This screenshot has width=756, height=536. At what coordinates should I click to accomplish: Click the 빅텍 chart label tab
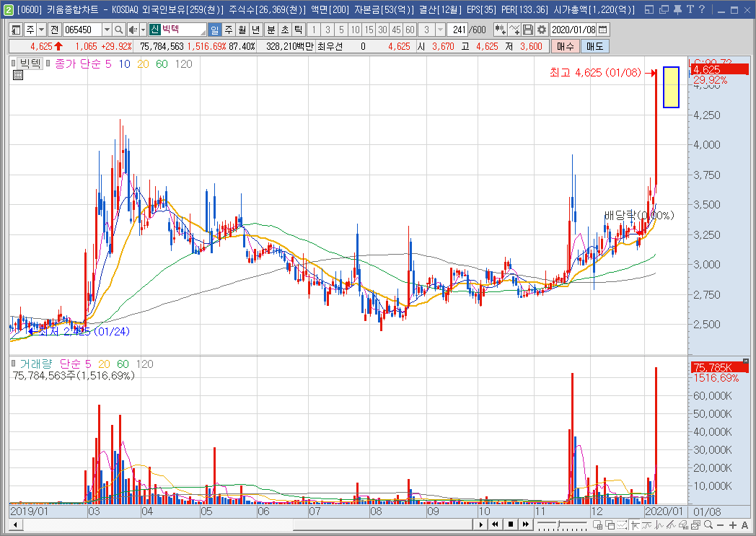coord(30,63)
